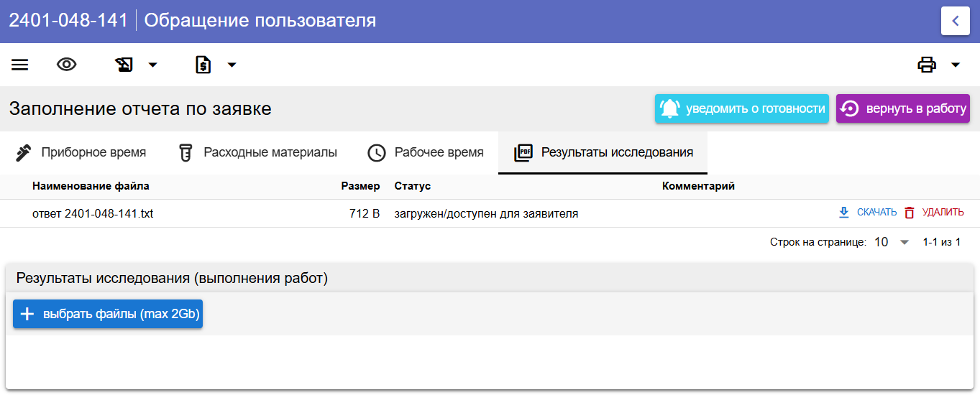Select file row 'ответ 2401-048-141.txt'
Image resolution: width=980 pixels, height=395 pixels.
[490, 213]
